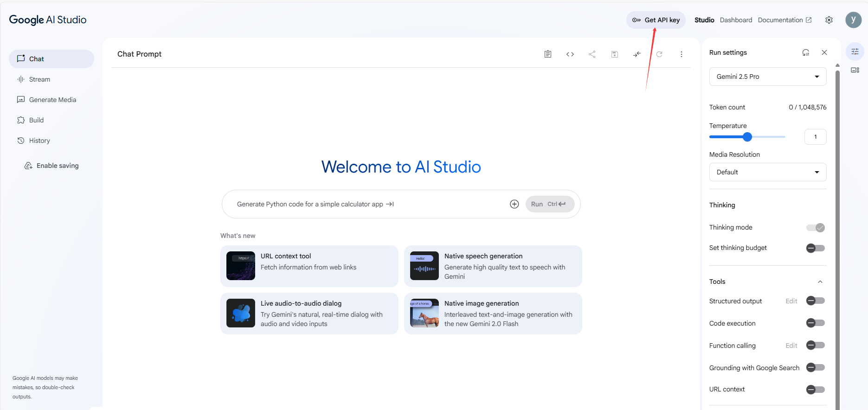868x410 pixels.
Task: Click the History clock icon
Action: pos(21,141)
